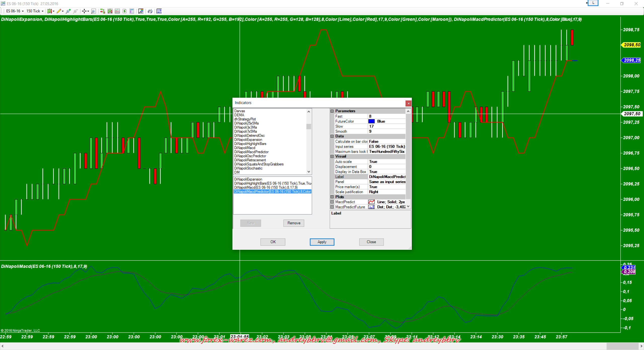Open the 150 Tick interval dropdown
The image size is (644, 350).
tap(35, 11)
